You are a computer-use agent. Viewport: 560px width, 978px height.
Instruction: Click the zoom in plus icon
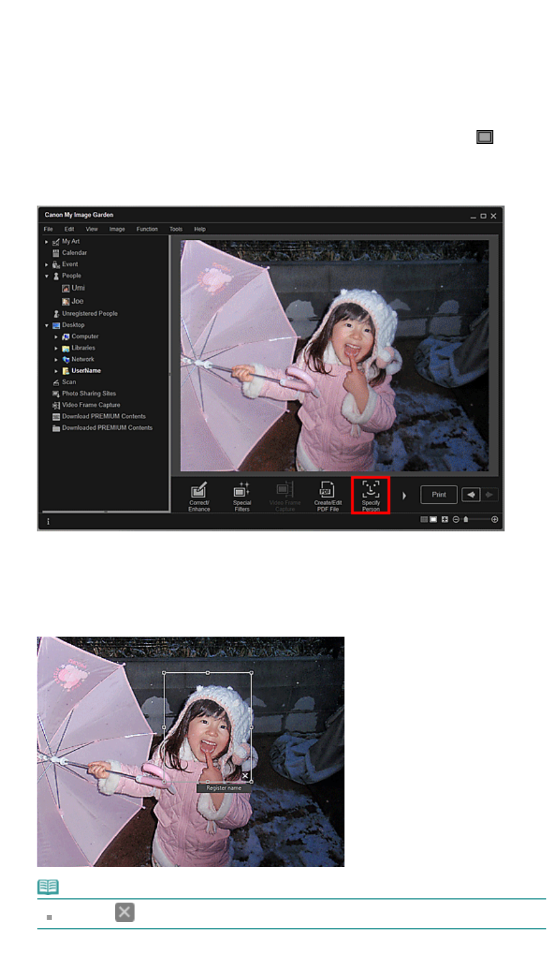tap(495, 520)
